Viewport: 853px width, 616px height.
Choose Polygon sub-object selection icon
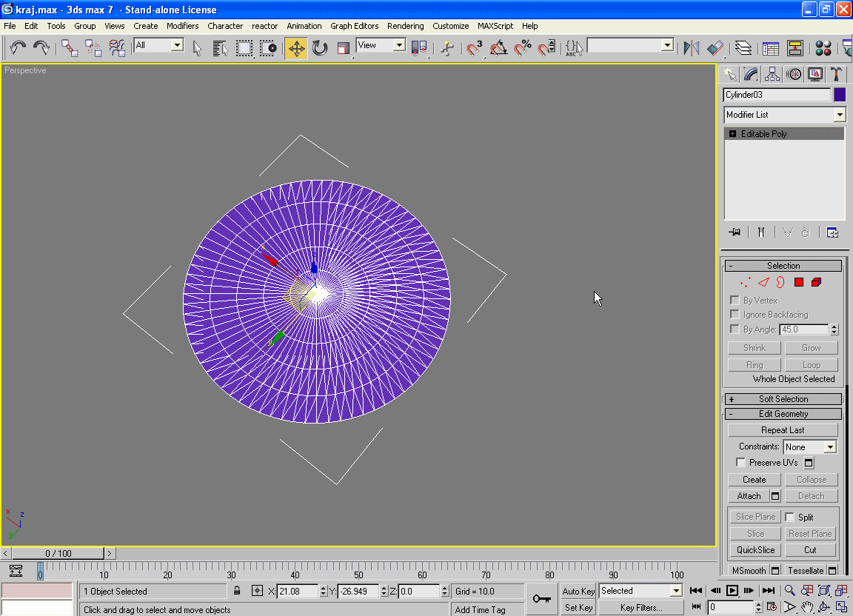799,282
